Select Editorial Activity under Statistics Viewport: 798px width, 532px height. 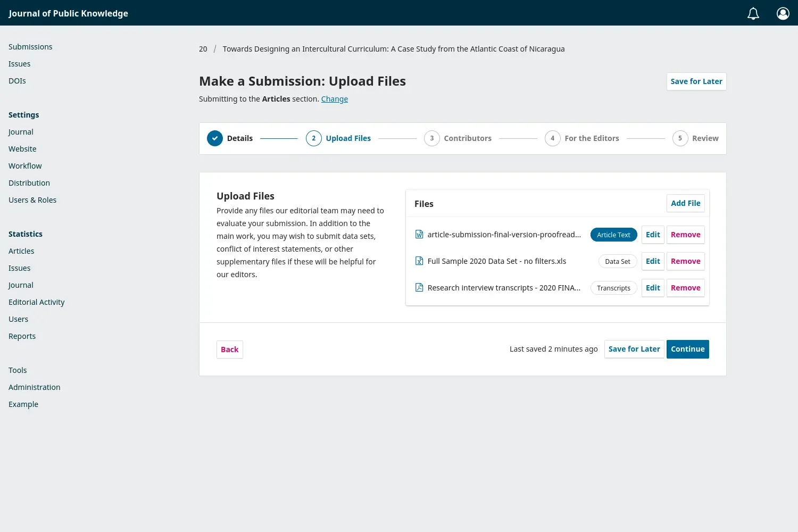click(36, 302)
